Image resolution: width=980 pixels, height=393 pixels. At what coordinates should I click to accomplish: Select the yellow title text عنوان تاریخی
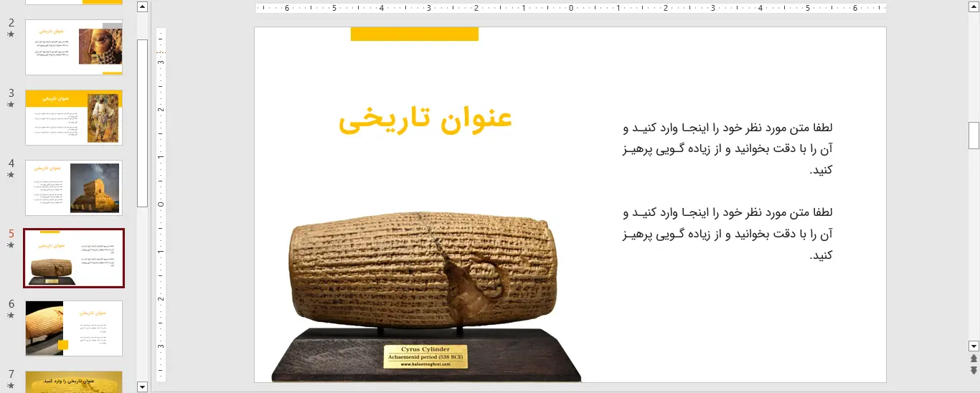[x=425, y=119]
